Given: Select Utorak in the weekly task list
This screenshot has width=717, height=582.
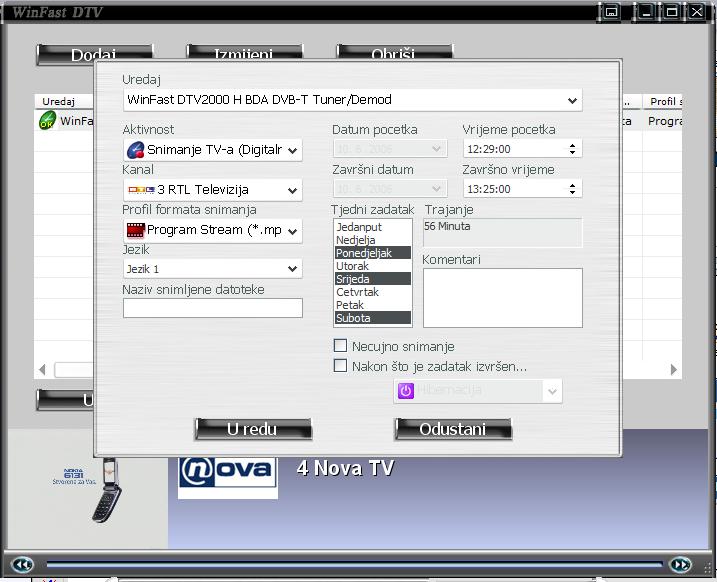Looking at the screenshot, I should click(x=353, y=266).
